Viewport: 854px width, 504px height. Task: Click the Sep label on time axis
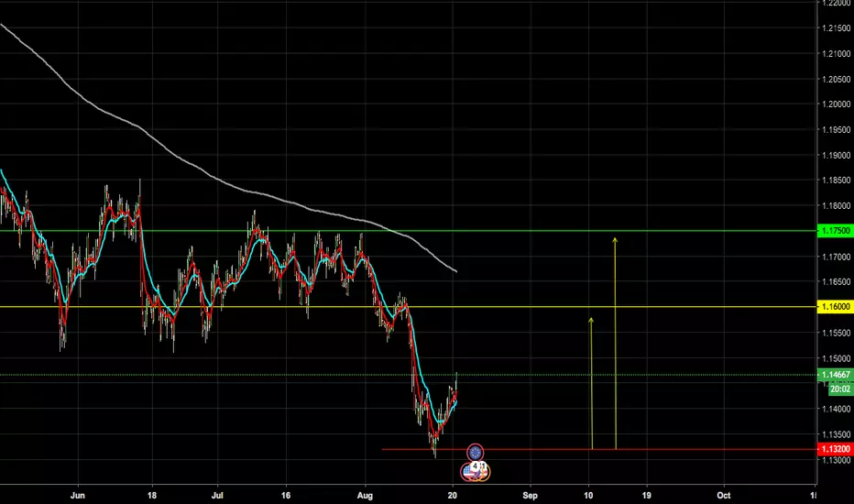click(x=530, y=495)
